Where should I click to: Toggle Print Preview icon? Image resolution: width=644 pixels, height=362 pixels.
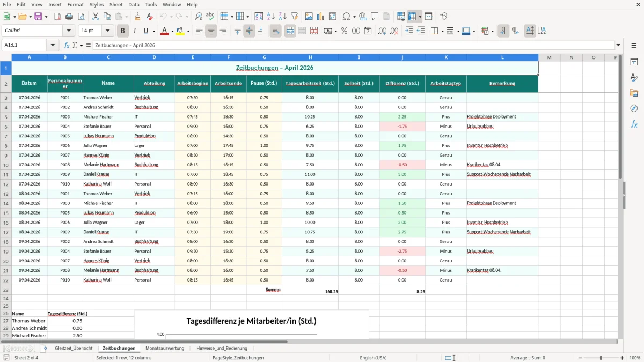(x=80, y=17)
